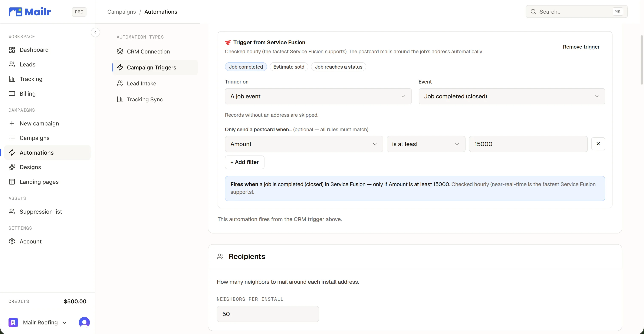Switch to CRM Connection automation type
Image resolution: width=644 pixels, height=334 pixels.
[155, 52]
